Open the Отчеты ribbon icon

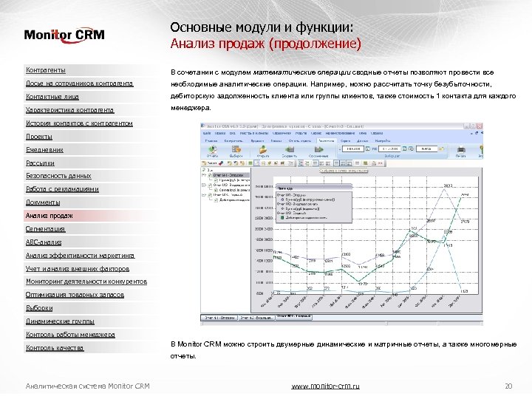pyautogui.click(x=212, y=151)
